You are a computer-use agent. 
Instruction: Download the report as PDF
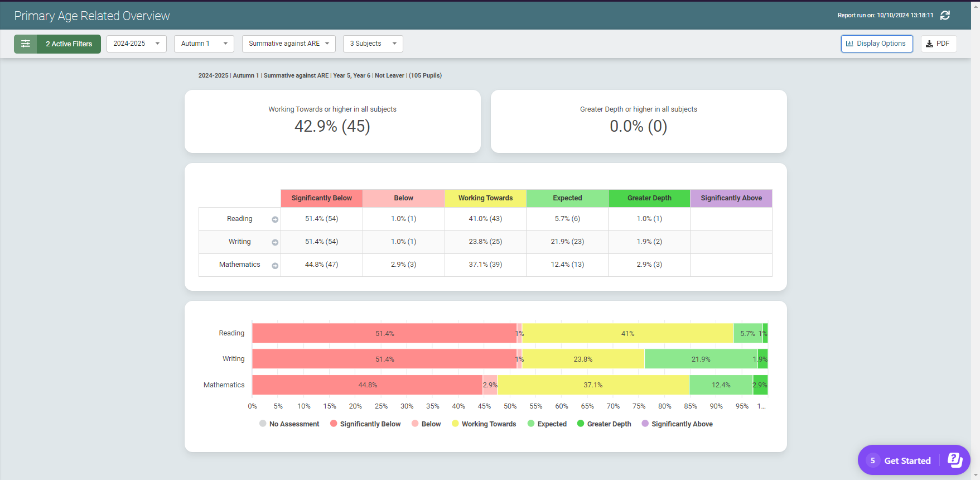pyautogui.click(x=938, y=44)
